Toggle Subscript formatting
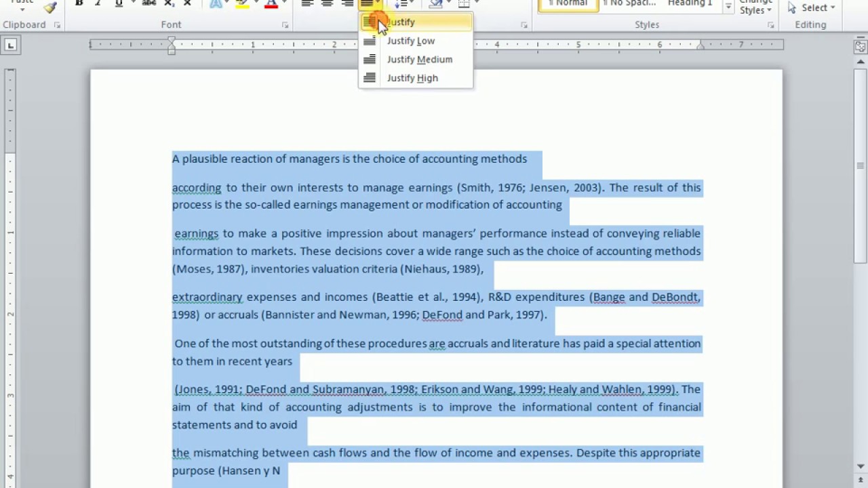The width and height of the screenshot is (868, 488). pos(170,3)
